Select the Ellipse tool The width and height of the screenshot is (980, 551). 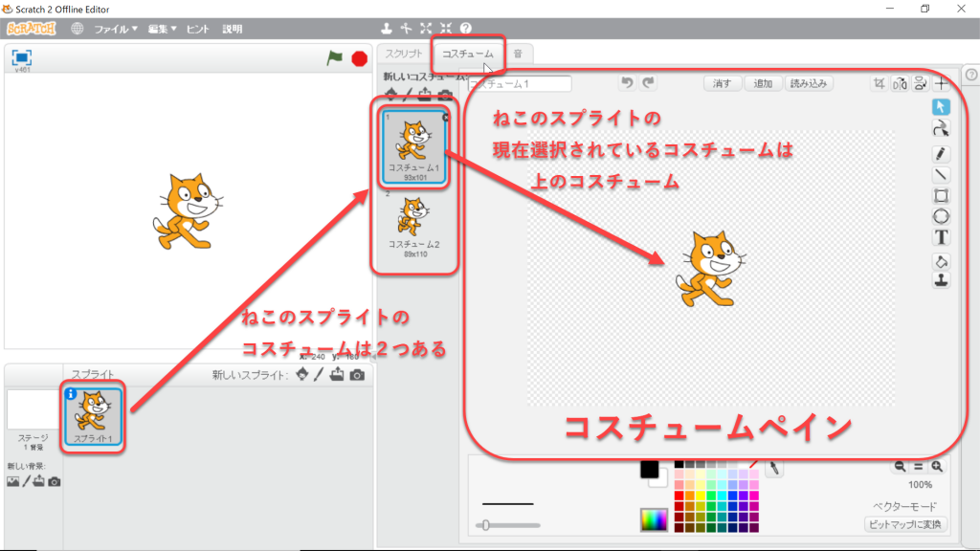click(x=941, y=217)
